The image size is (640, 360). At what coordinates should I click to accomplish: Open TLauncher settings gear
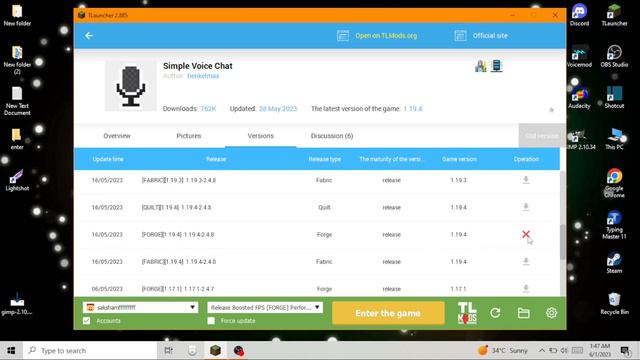(551, 313)
